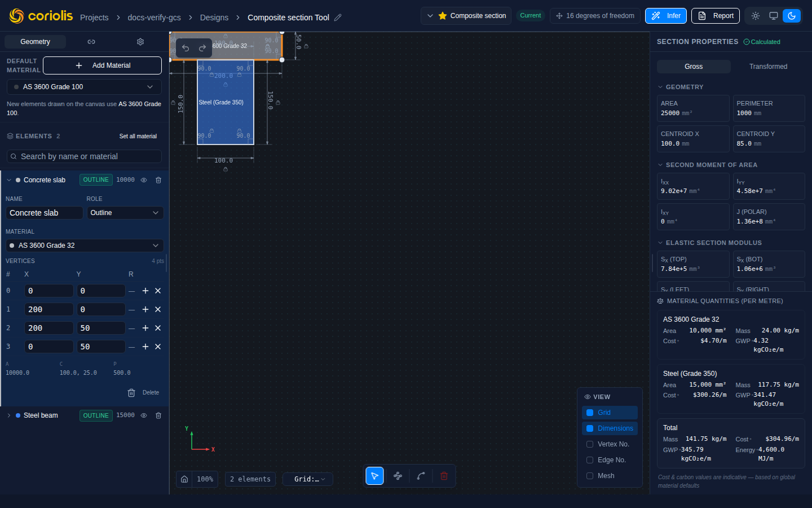Open Designs breadcrumb
The image size is (812, 508).
pos(214,17)
